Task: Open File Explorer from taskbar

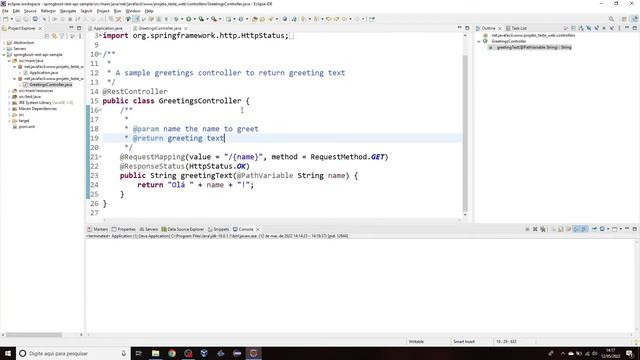Action: click(156, 353)
